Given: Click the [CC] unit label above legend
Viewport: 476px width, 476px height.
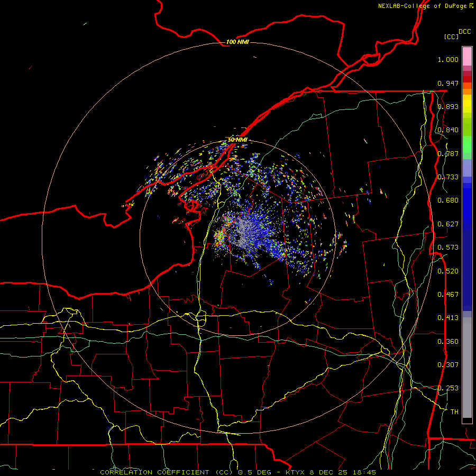Looking at the screenshot, I should point(451,36).
